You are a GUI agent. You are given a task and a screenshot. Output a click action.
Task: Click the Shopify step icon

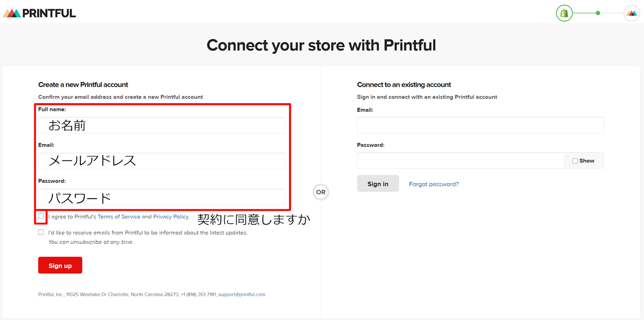564,13
